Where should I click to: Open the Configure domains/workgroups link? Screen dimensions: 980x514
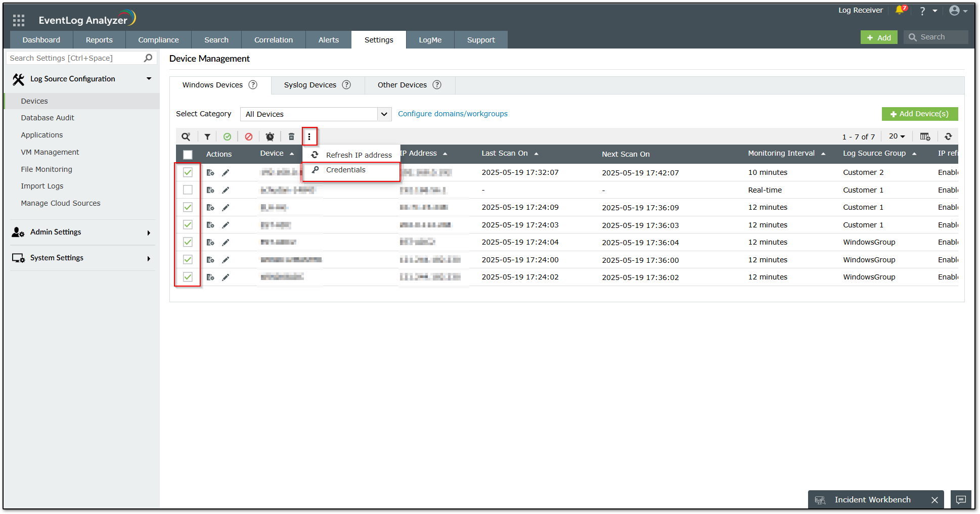pyautogui.click(x=453, y=114)
